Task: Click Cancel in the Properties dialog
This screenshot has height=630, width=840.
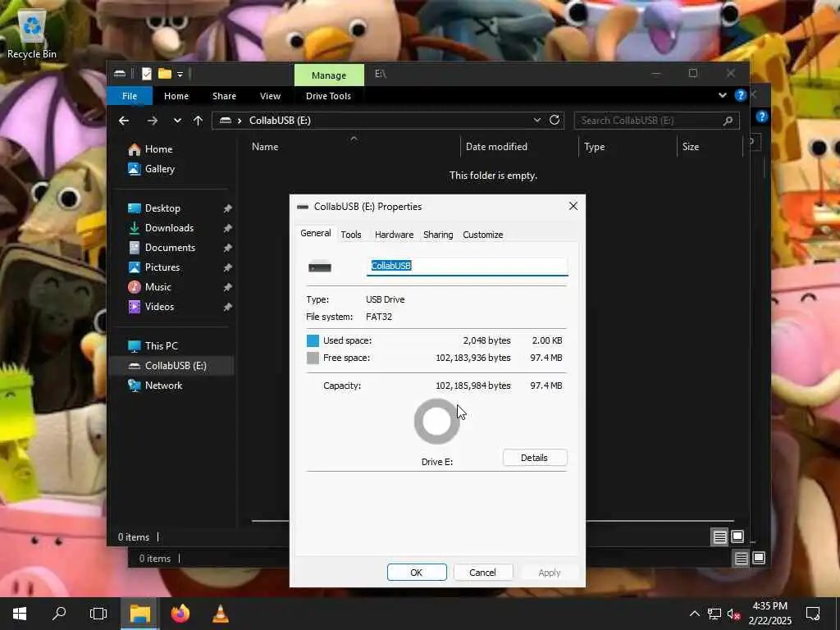Action: click(482, 572)
